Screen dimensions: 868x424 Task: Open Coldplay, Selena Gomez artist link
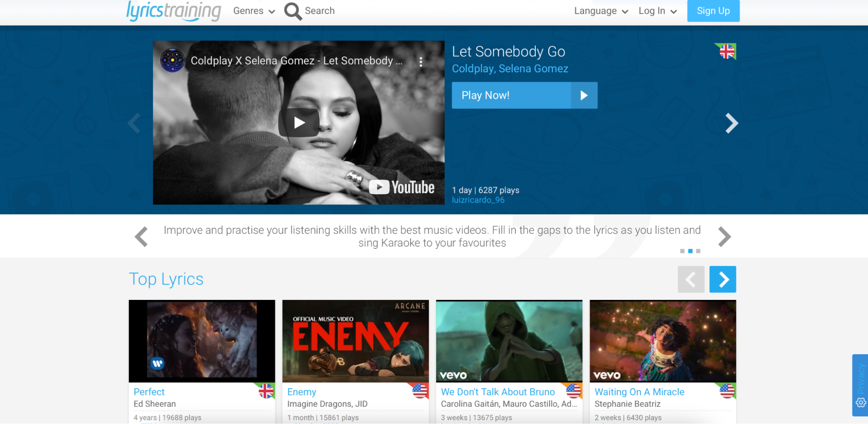(510, 69)
